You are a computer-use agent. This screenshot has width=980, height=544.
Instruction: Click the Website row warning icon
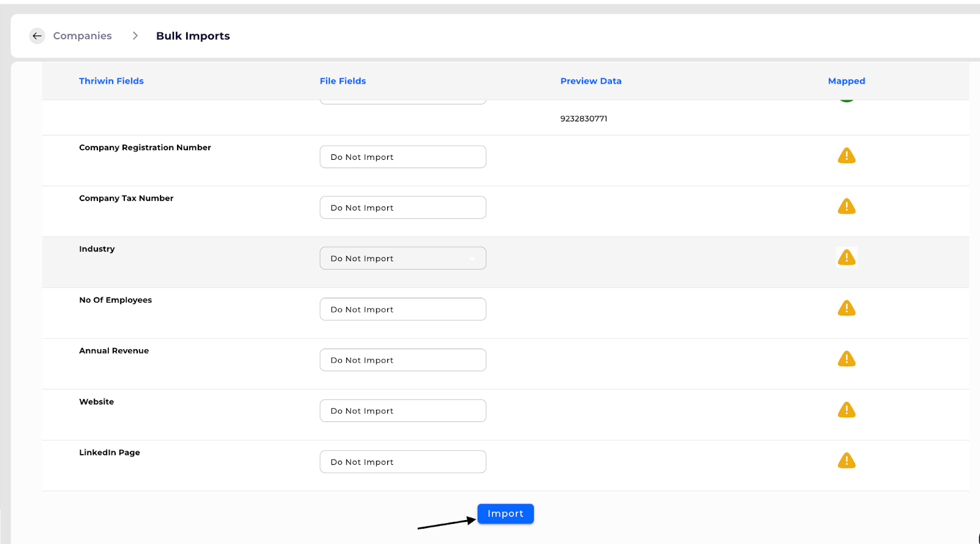tap(846, 410)
